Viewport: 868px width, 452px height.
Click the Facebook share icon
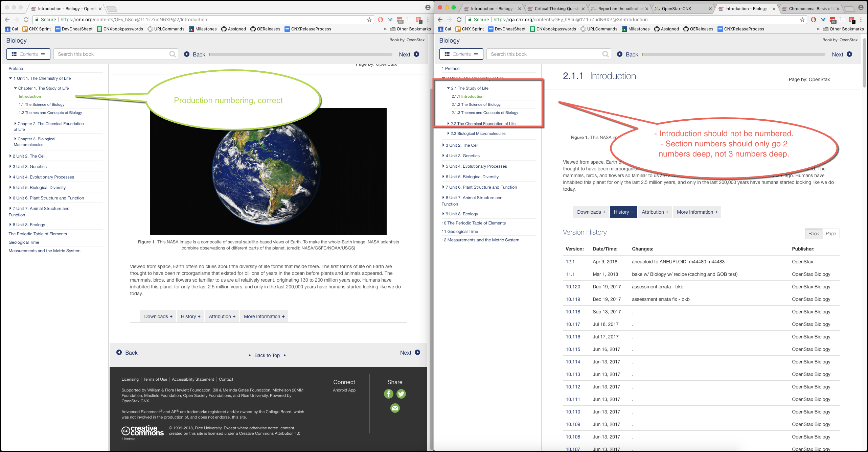pos(388,394)
